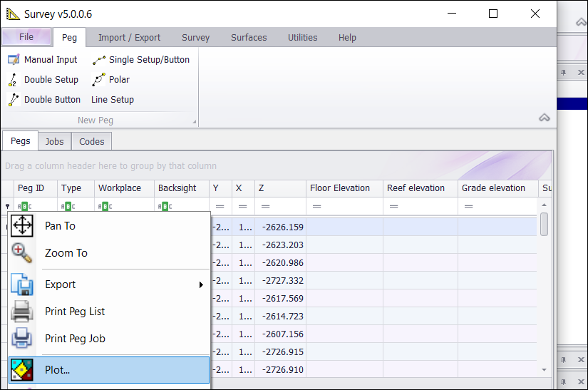588x390 pixels.
Task: Click the Zoom To magnifier icon
Action: click(x=22, y=253)
